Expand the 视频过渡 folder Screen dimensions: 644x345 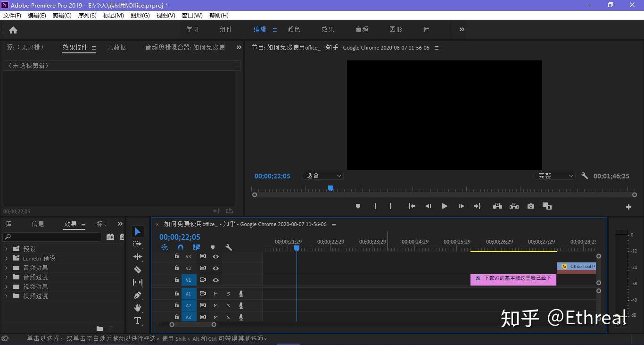pyautogui.click(x=6, y=296)
